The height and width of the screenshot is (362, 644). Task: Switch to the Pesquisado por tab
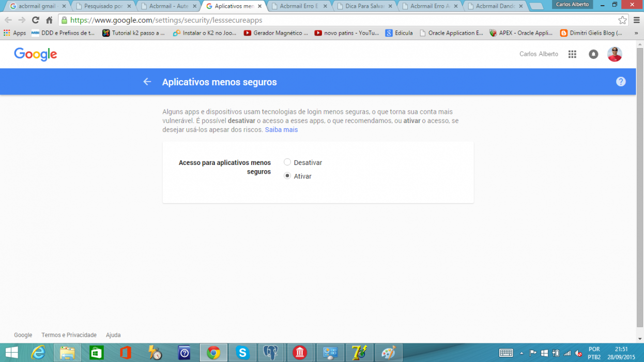(x=102, y=6)
